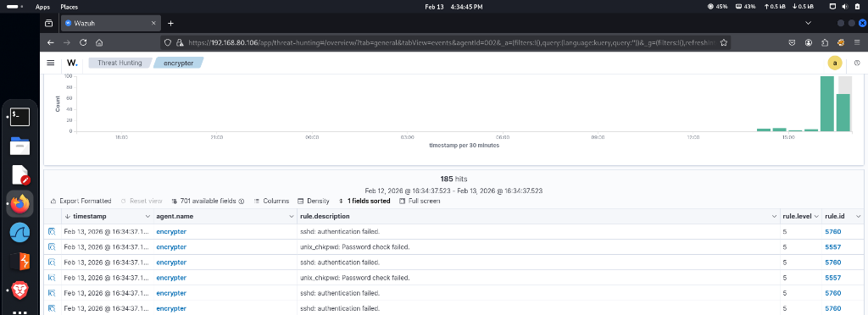The width and height of the screenshot is (868, 315).
Task: Open a new browser tab with plus
Action: click(x=170, y=23)
